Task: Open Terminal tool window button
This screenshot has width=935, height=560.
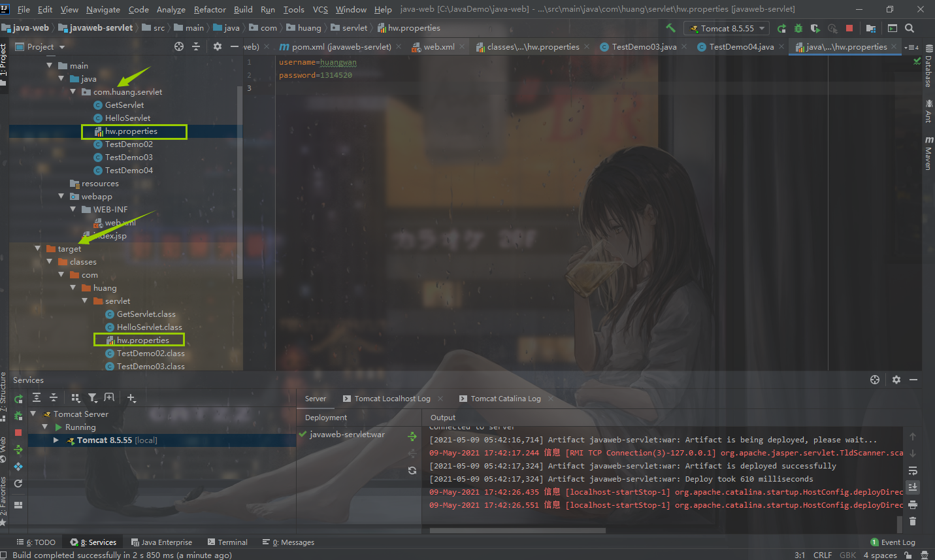Action: pos(227,542)
